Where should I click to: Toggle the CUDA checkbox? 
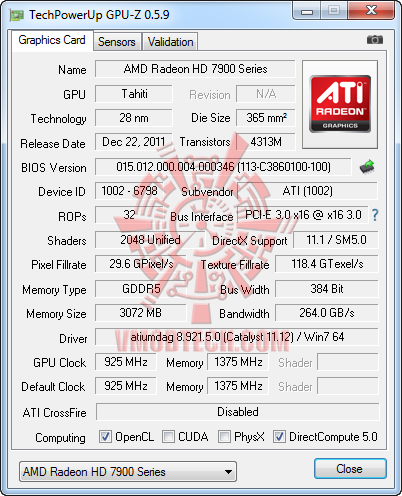[x=168, y=436]
